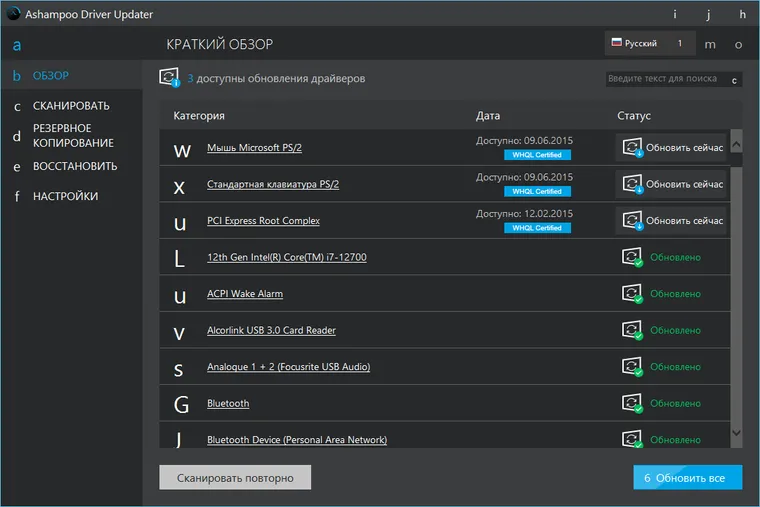
Task: Click the updated status icon for Alcorlink Card Reader
Action: click(x=632, y=330)
